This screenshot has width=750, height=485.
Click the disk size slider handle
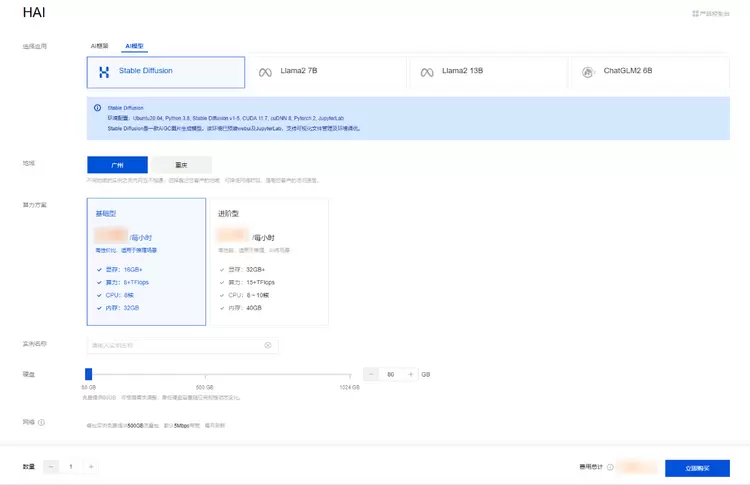pos(88,374)
